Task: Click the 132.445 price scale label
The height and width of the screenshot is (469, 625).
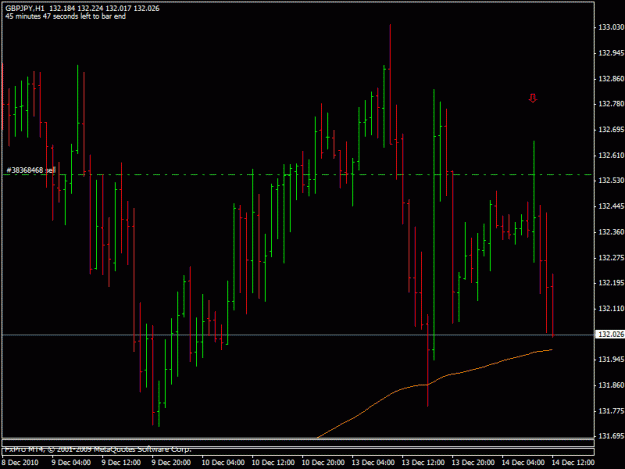Action: (x=611, y=206)
